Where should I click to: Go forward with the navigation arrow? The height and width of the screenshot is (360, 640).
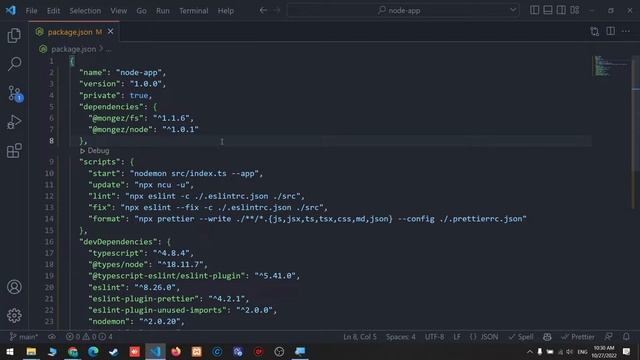277,10
